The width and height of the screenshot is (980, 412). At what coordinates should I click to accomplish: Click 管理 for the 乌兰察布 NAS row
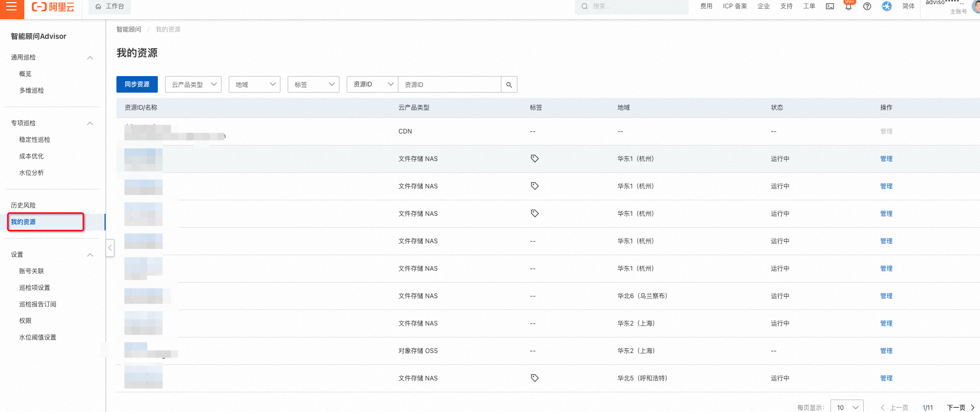coord(886,296)
